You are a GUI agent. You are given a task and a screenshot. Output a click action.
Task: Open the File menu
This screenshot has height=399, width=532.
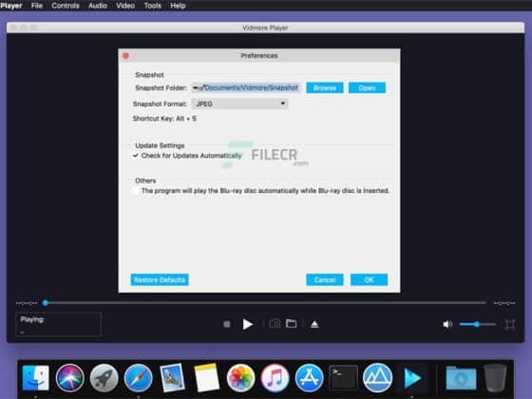[x=37, y=6]
